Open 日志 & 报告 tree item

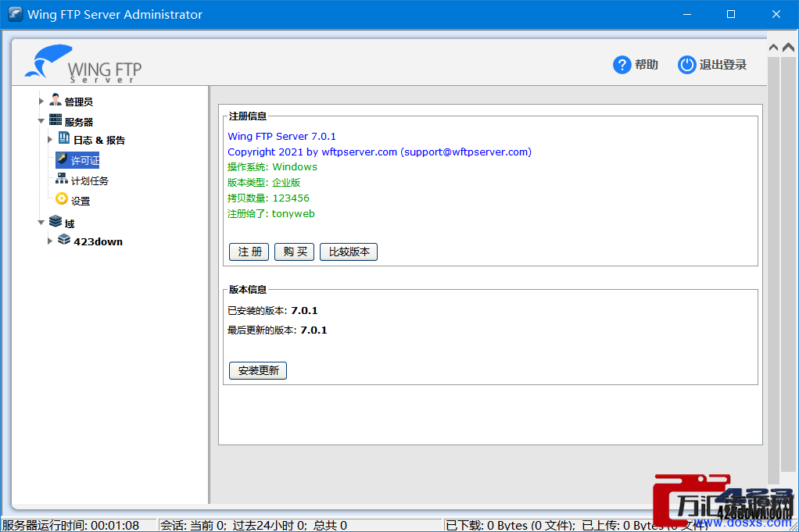tap(99, 140)
